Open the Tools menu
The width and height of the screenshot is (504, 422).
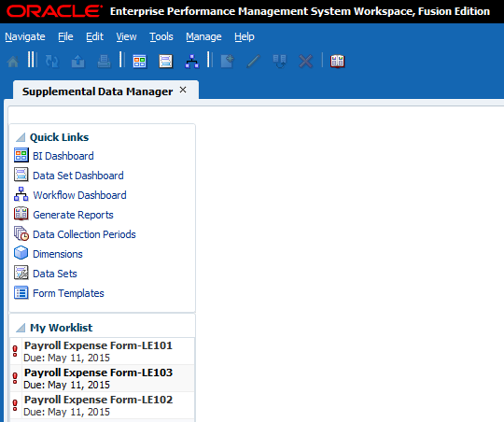[x=161, y=36]
